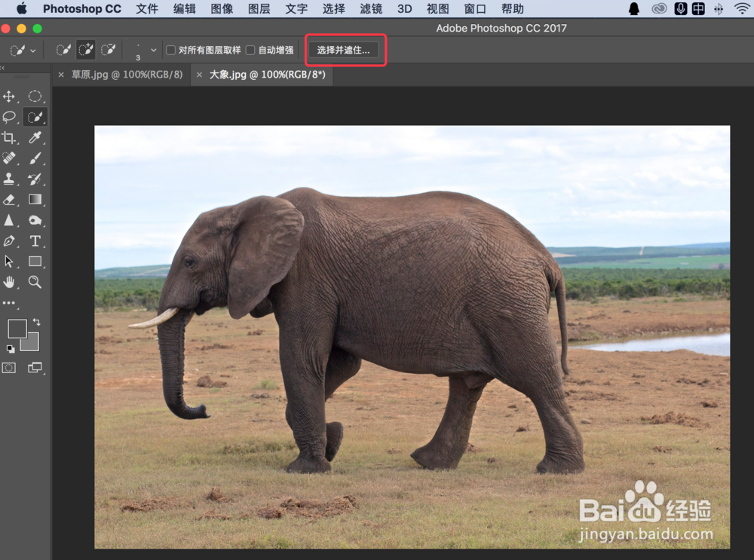Open the 选择 menu
Screen dimensions: 754x560
334,8
